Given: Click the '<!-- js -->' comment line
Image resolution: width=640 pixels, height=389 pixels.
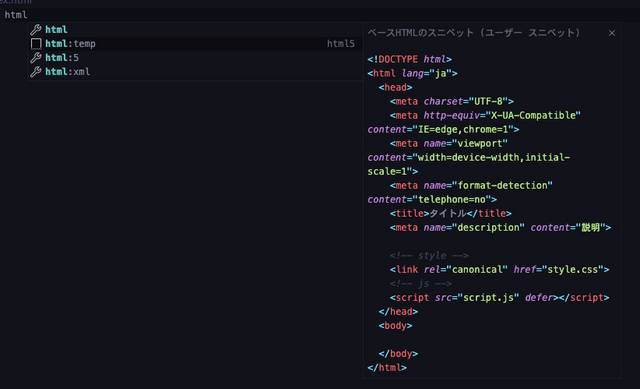Looking at the screenshot, I should tap(420, 284).
